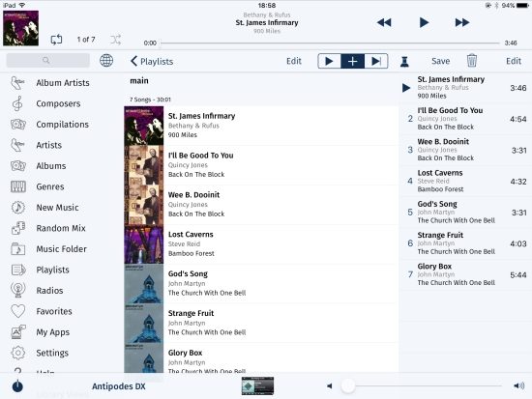Skip ahead with the fast-forward button
This screenshot has height=399, width=532.
(462, 23)
